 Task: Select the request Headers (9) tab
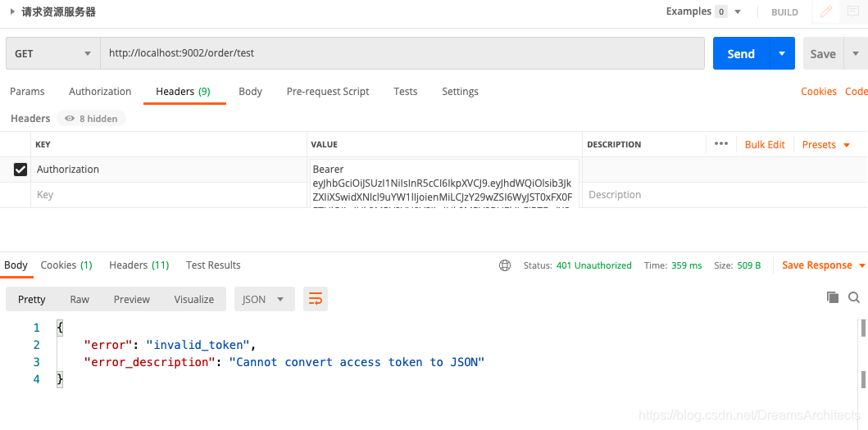point(184,91)
